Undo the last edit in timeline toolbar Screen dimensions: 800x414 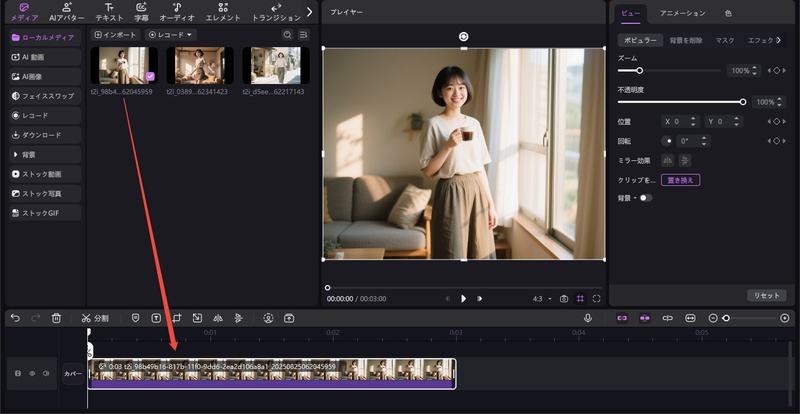click(x=15, y=318)
